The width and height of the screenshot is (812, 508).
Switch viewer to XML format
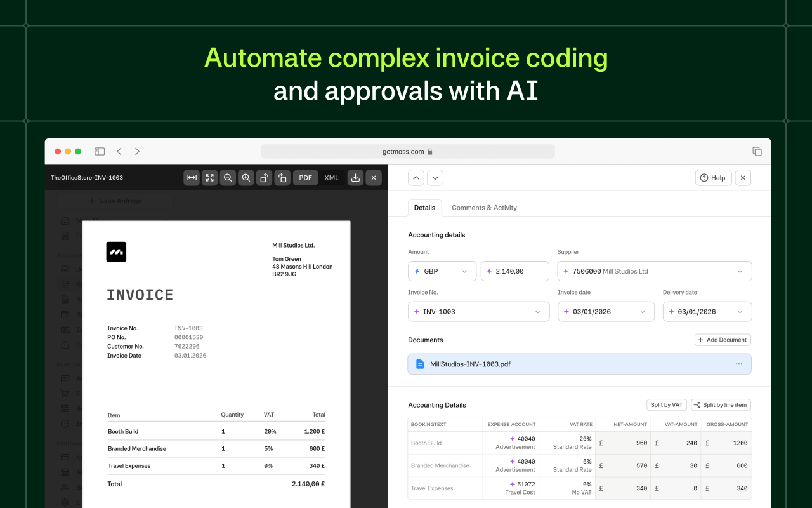coord(332,178)
